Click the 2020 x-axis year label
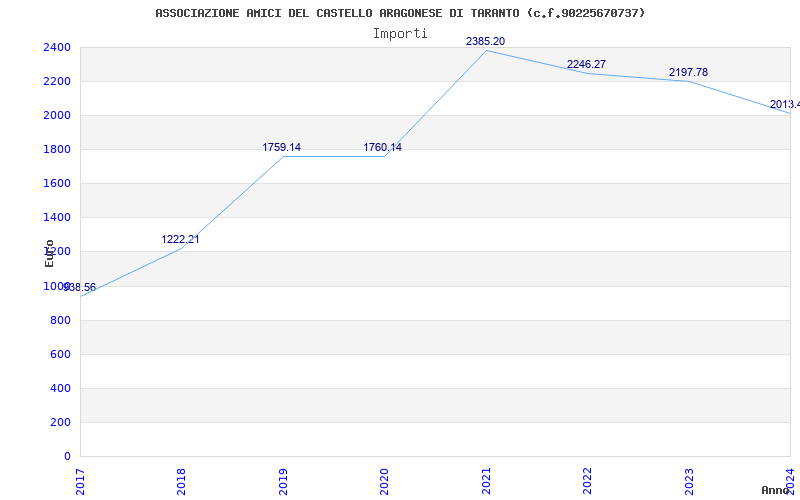This screenshot has height=500, width=800. tap(384, 481)
